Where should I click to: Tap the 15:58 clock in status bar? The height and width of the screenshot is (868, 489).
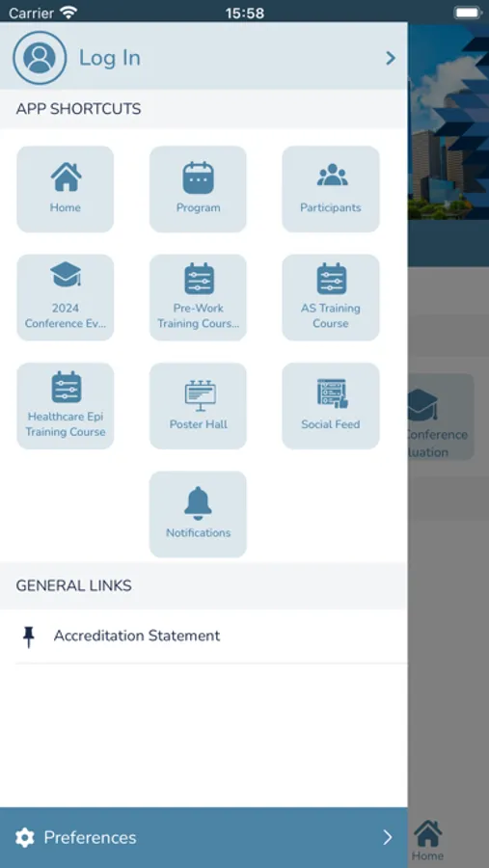point(245,13)
